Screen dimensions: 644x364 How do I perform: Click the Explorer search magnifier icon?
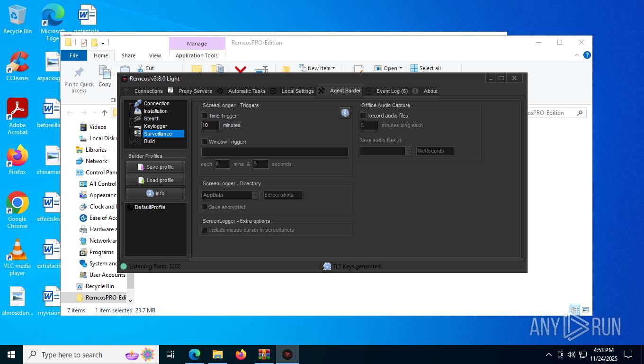[580, 113]
